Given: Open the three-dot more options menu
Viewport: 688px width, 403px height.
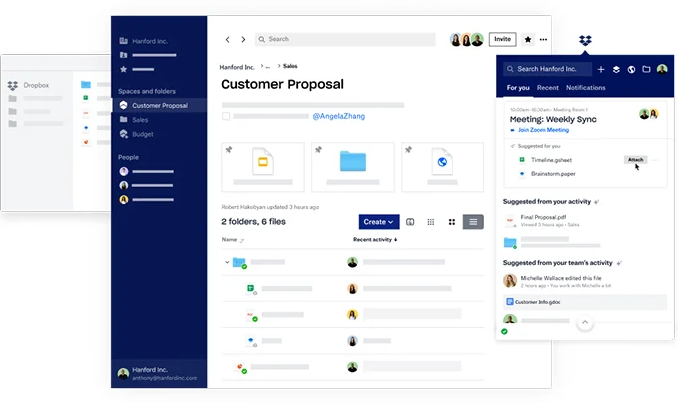Looking at the screenshot, I should [544, 40].
